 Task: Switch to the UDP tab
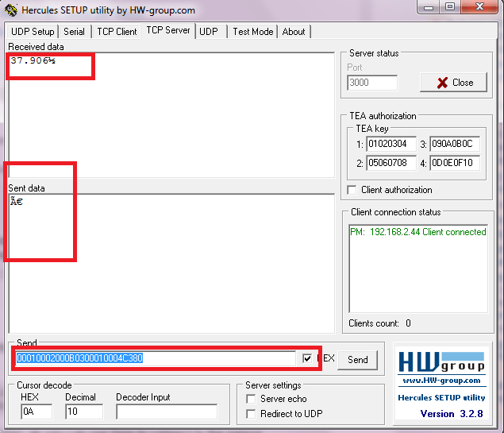point(209,32)
